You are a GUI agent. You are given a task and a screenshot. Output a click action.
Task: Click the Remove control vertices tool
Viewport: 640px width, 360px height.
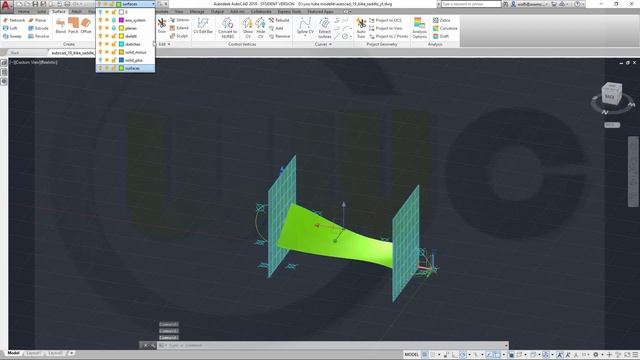pos(280,36)
